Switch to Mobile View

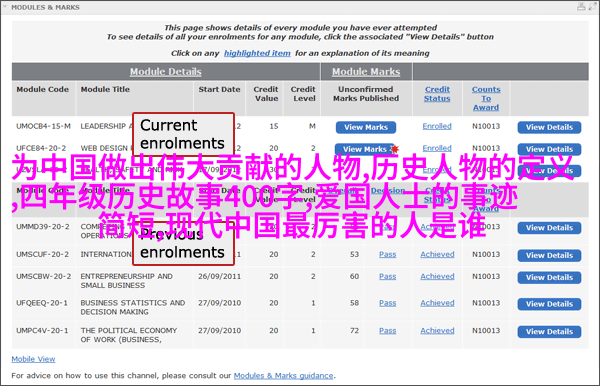point(33,359)
